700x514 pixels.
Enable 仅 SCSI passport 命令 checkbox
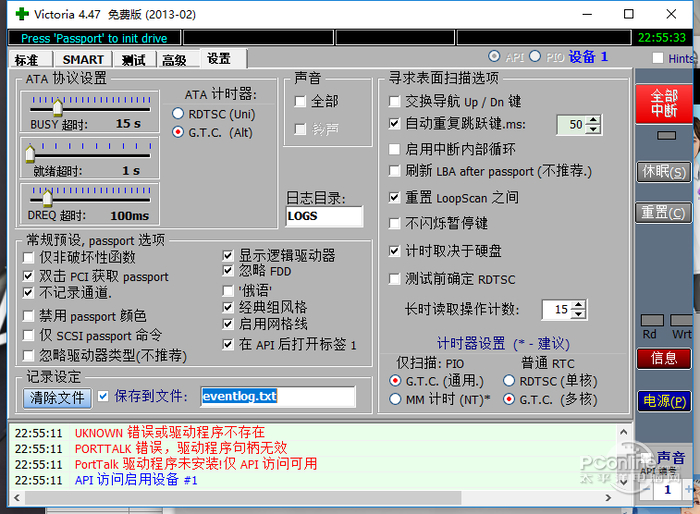[x=29, y=335]
